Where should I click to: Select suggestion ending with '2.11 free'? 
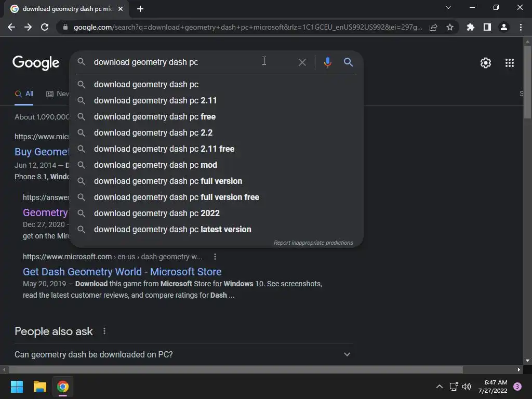[217, 149]
